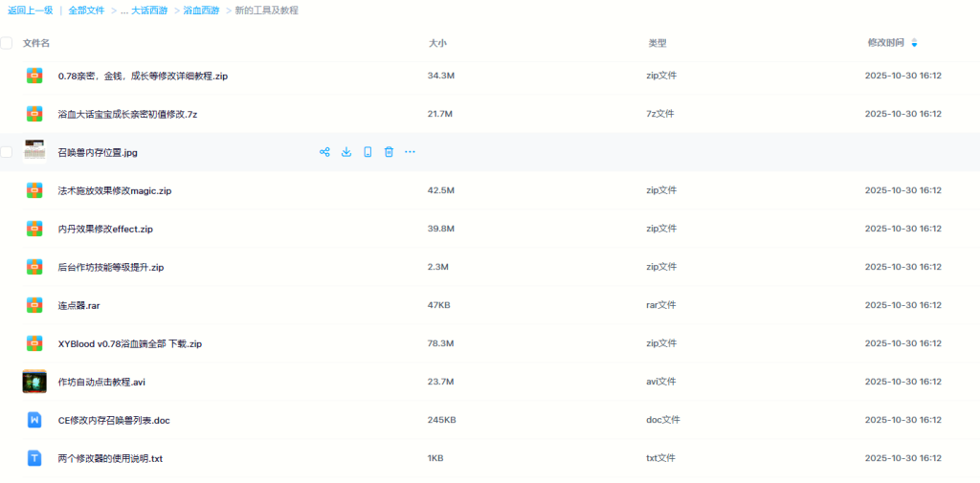
Task: Check the box for 召唤兽内存位置.jpg
Action: click(x=7, y=152)
